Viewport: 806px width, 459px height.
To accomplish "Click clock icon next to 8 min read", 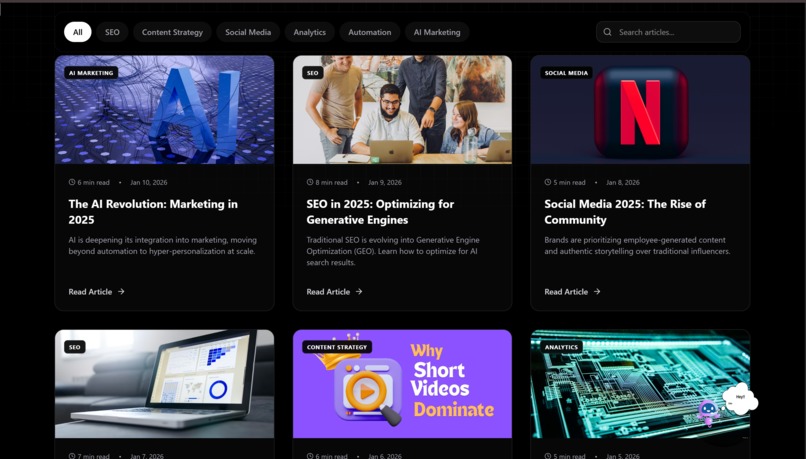I will (310, 182).
